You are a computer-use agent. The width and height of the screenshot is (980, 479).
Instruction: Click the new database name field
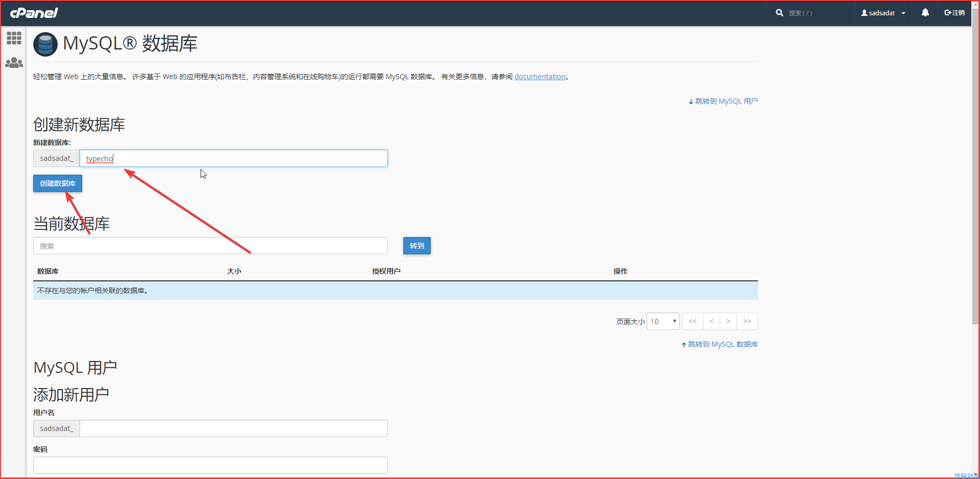tap(234, 158)
